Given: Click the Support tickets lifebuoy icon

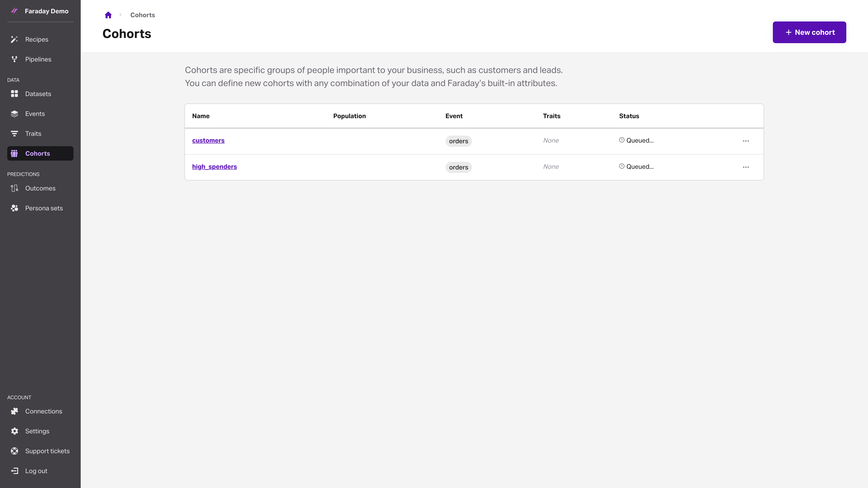Looking at the screenshot, I should point(14,451).
